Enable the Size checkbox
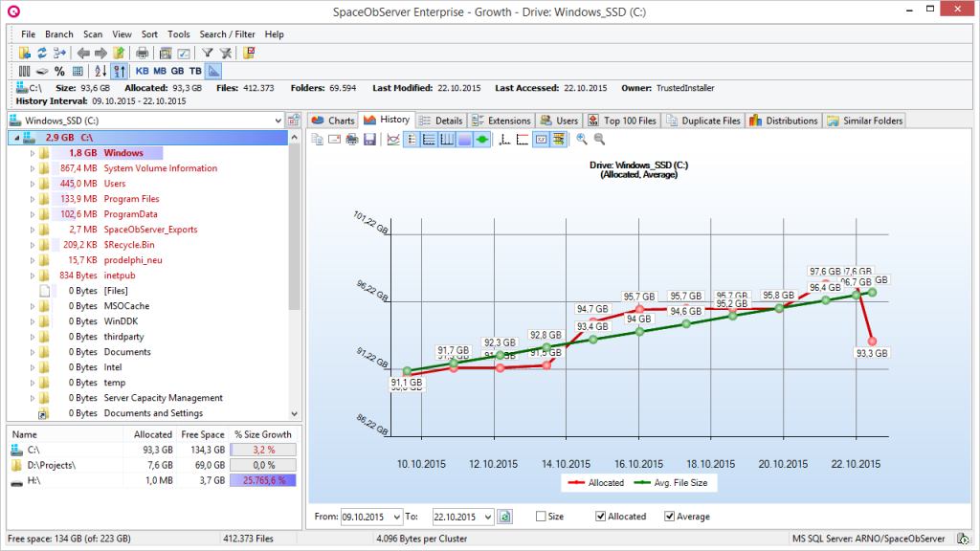This screenshot has width=980, height=551. pos(541,517)
